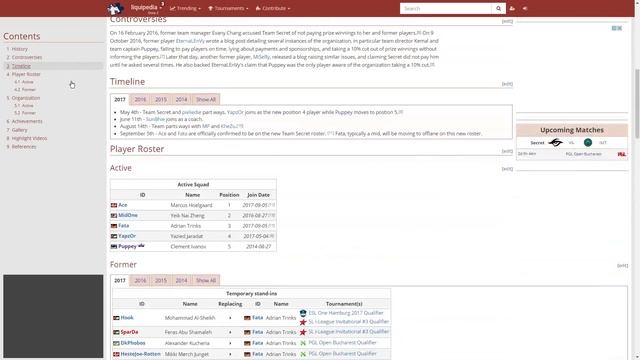
Task: Open PGL Open Bucharest in Upcoming Matches
Action: click(584, 154)
